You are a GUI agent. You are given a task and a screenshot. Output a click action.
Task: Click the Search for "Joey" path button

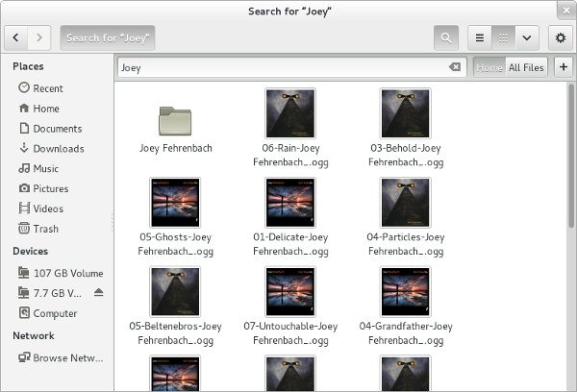pos(108,37)
